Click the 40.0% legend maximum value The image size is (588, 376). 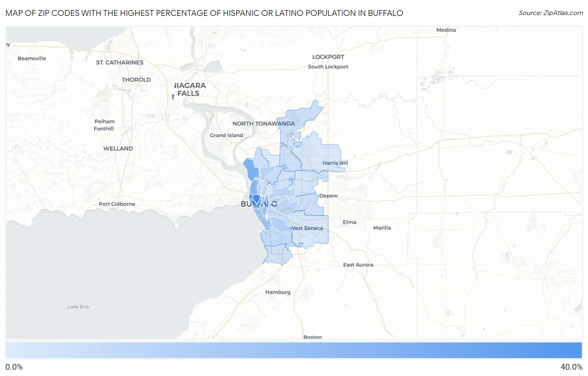pyautogui.click(x=571, y=367)
